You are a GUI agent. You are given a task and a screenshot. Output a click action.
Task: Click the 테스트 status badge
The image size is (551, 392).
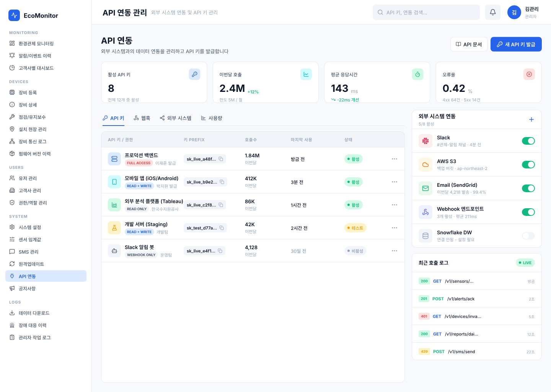point(355,228)
